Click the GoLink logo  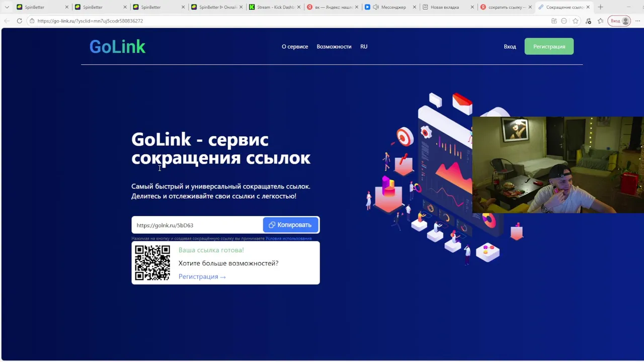pyautogui.click(x=117, y=47)
